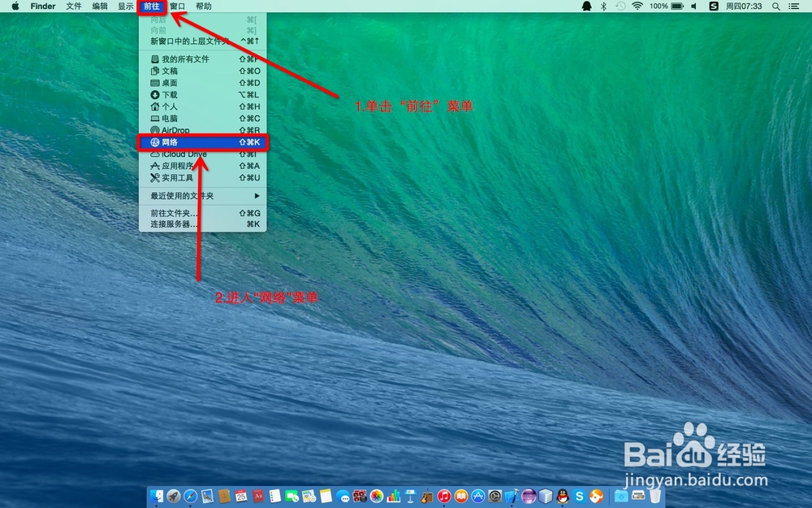Image resolution: width=812 pixels, height=508 pixels.
Task: Open Launchpad from the Dock
Action: coord(174,496)
